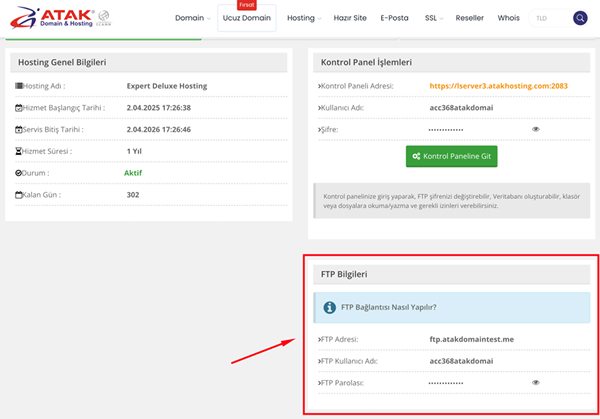Click the masked FTP Parolası dots

(446, 383)
